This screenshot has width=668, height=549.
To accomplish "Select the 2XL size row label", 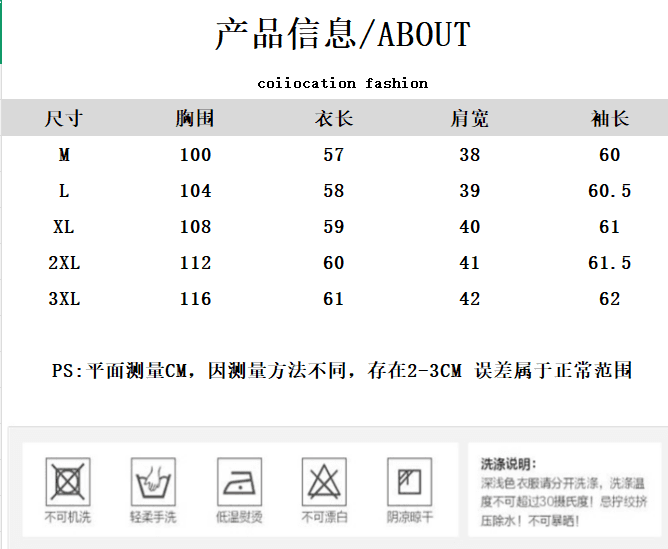I will pos(64,263).
